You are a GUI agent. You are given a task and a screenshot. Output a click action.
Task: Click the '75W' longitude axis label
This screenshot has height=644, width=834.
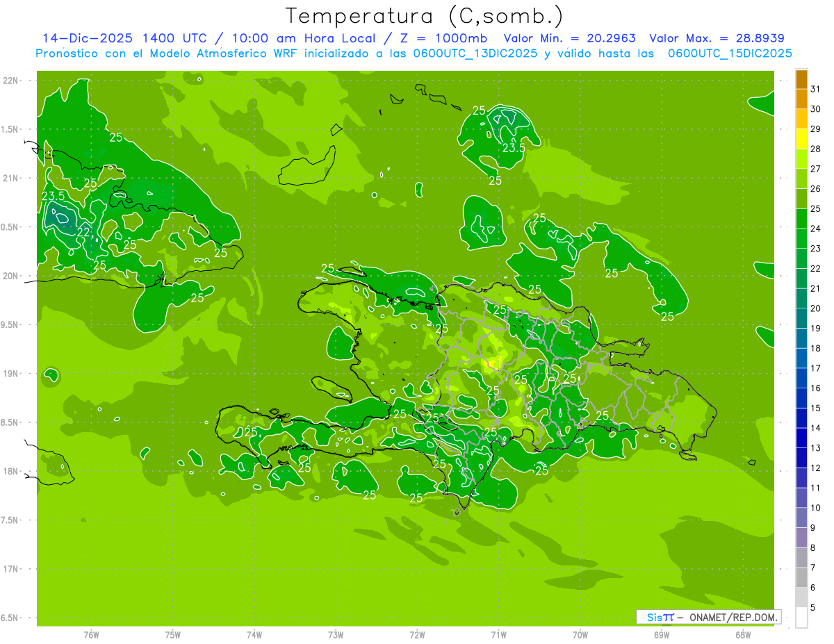coord(173,635)
